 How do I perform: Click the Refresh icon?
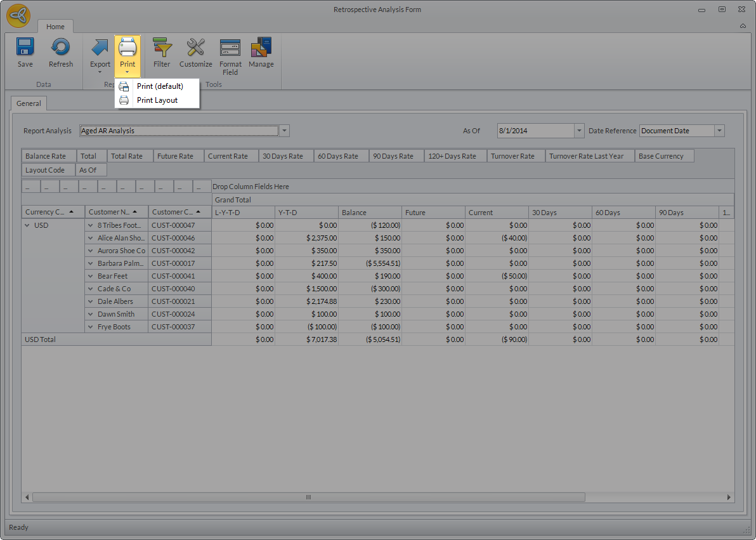61,48
